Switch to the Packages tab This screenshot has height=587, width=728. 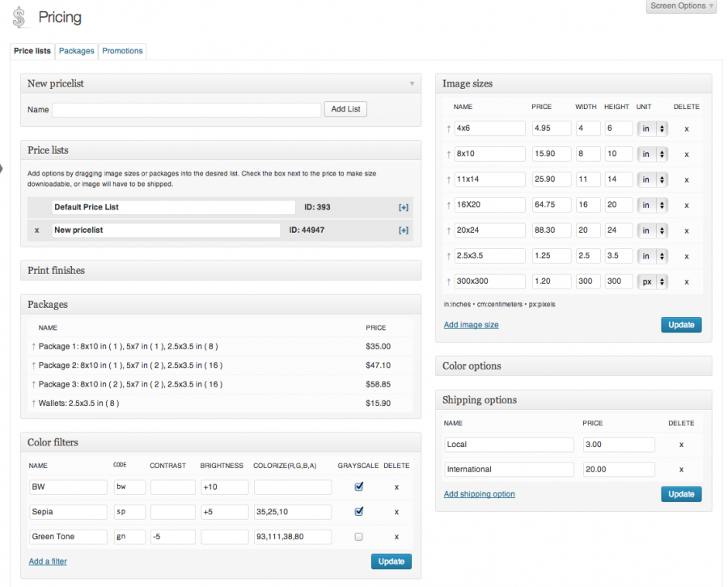[77, 51]
